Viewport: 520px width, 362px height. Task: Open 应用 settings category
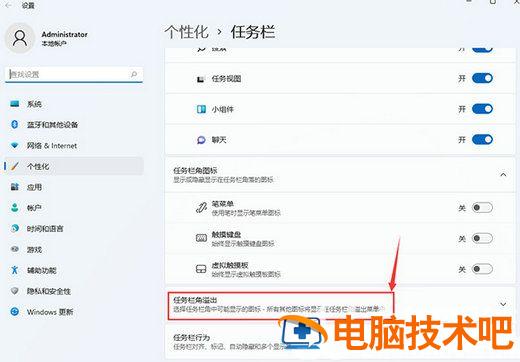click(x=74, y=187)
